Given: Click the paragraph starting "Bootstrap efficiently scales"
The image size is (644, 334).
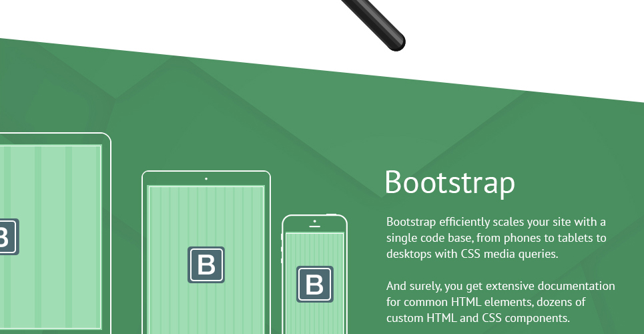Looking at the screenshot, I should pos(496,238).
